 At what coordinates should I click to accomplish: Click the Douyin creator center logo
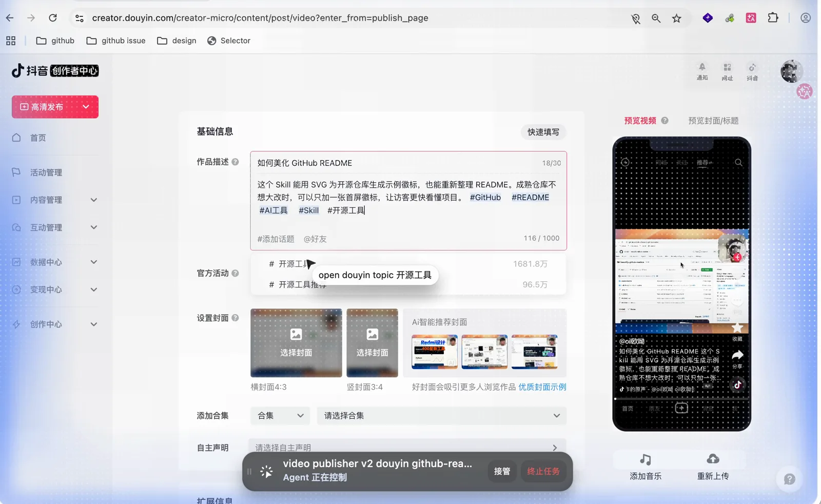55,71
